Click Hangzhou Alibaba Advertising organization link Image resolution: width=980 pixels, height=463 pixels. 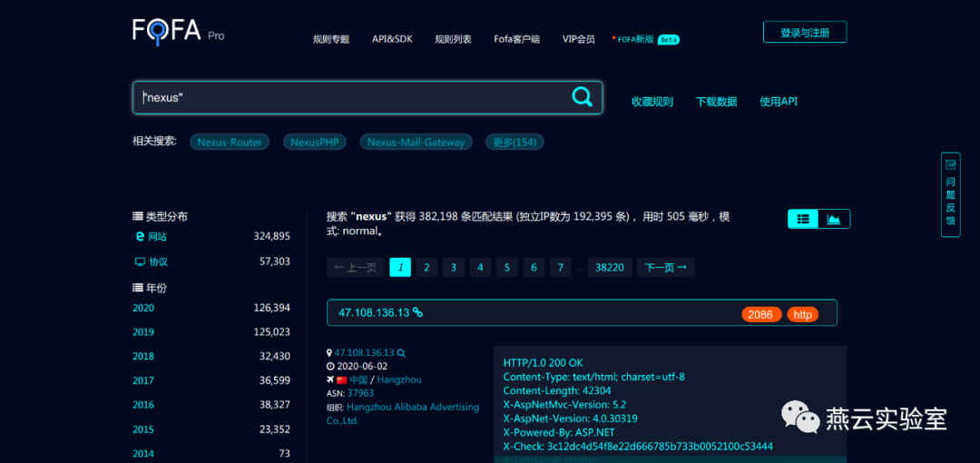[x=403, y=414]
